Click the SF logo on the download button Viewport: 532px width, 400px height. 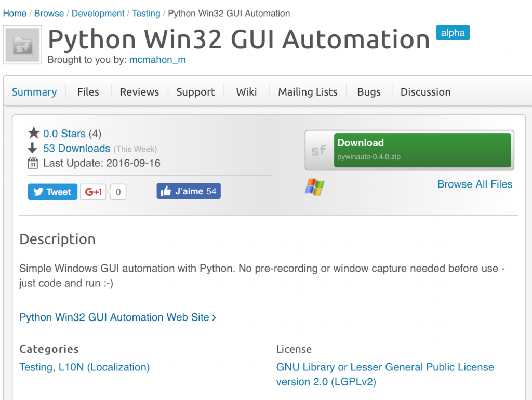pos(319,151)
